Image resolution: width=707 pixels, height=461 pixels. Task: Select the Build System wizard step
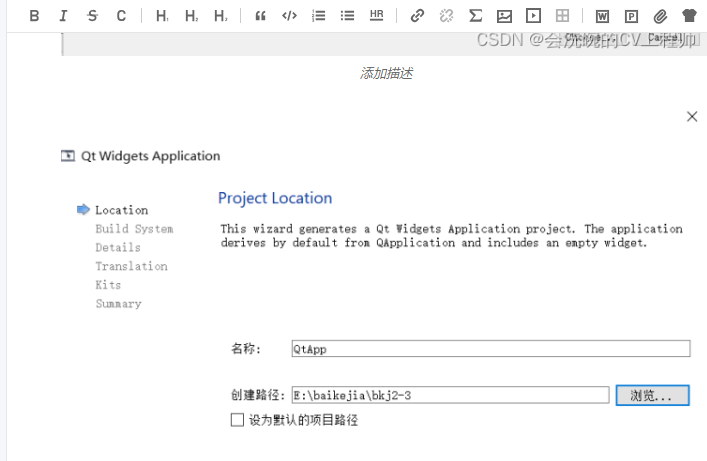click(134, 229)
